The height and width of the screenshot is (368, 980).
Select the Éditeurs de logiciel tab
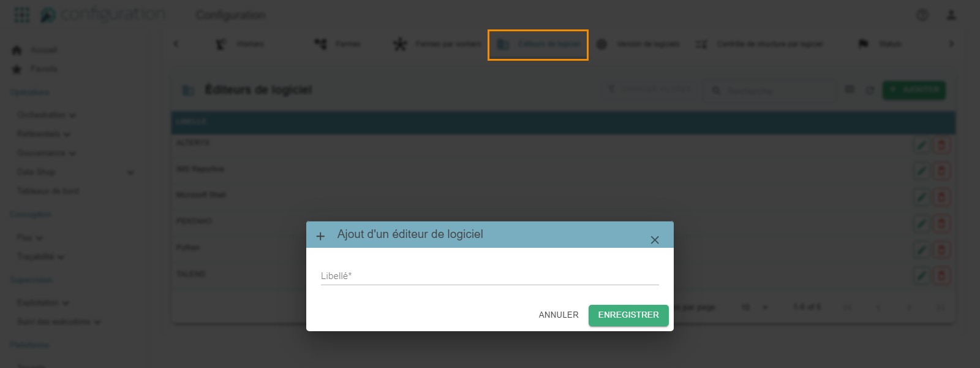pyautogui.click(x=538, y=45)
